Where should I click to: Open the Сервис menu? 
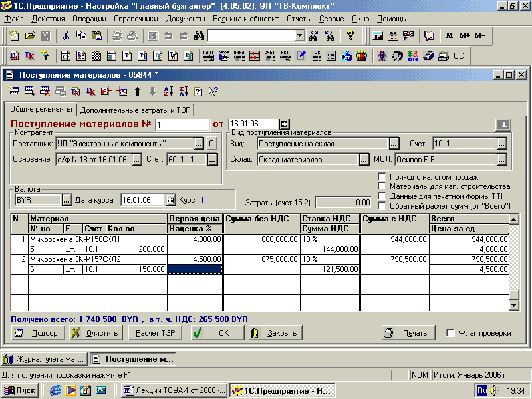tap(331, 19)
